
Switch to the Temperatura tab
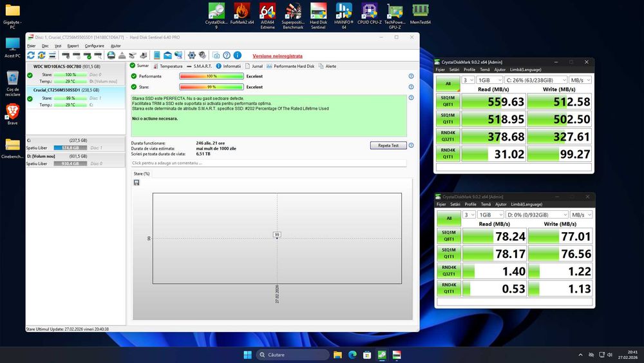167,66
